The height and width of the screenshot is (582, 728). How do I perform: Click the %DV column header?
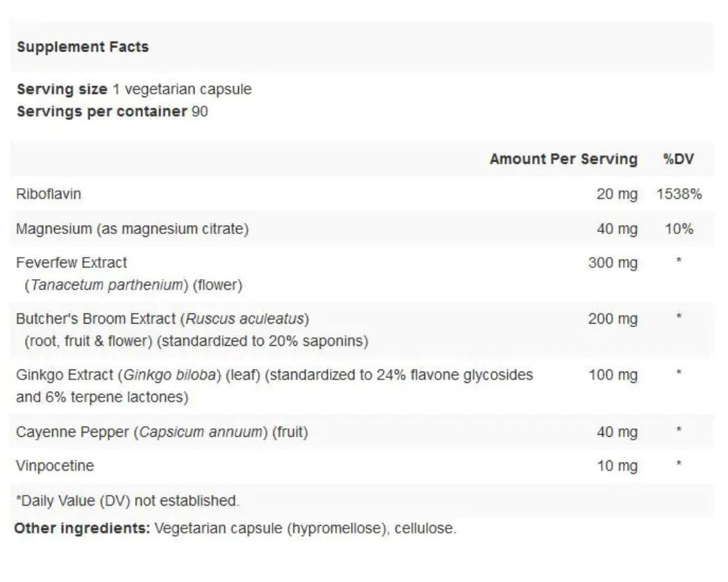(x=678, y=159)
